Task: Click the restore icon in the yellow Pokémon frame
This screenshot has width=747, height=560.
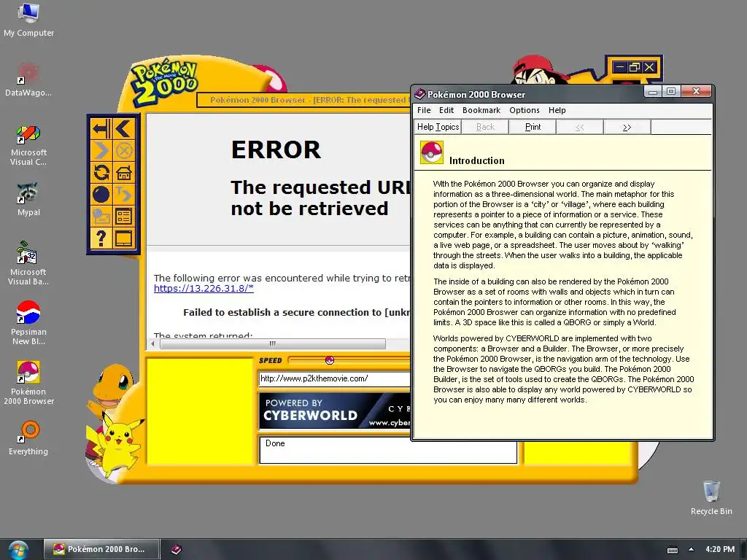Action: tap(634, 67)
